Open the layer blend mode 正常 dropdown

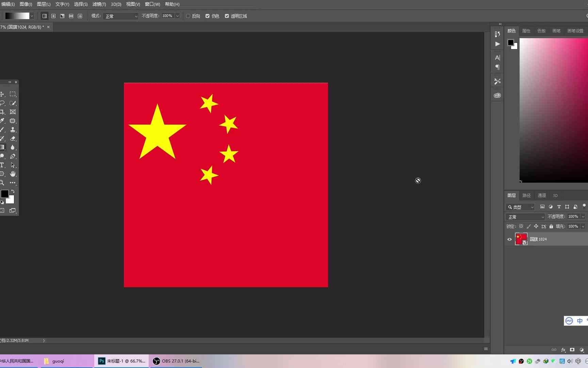pos(525,217)
